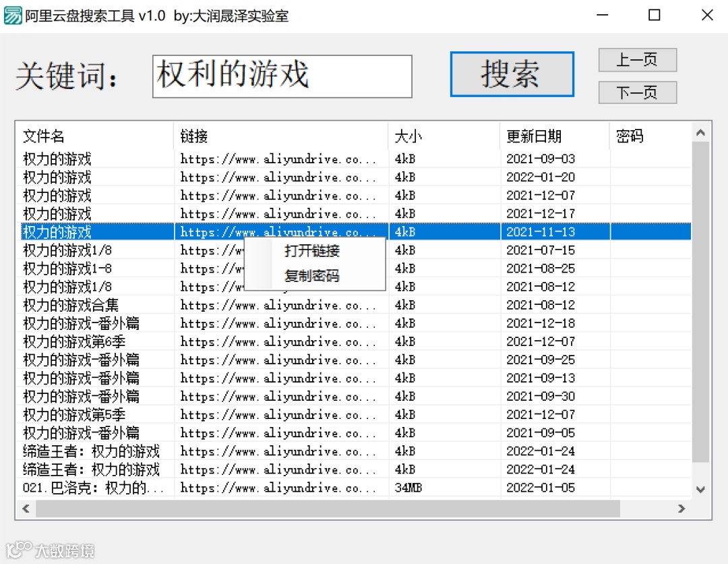Click the vertical scrollbar thumb
Image resolution: width=728 pixels, height=564 pixels.
pos(700,302)
